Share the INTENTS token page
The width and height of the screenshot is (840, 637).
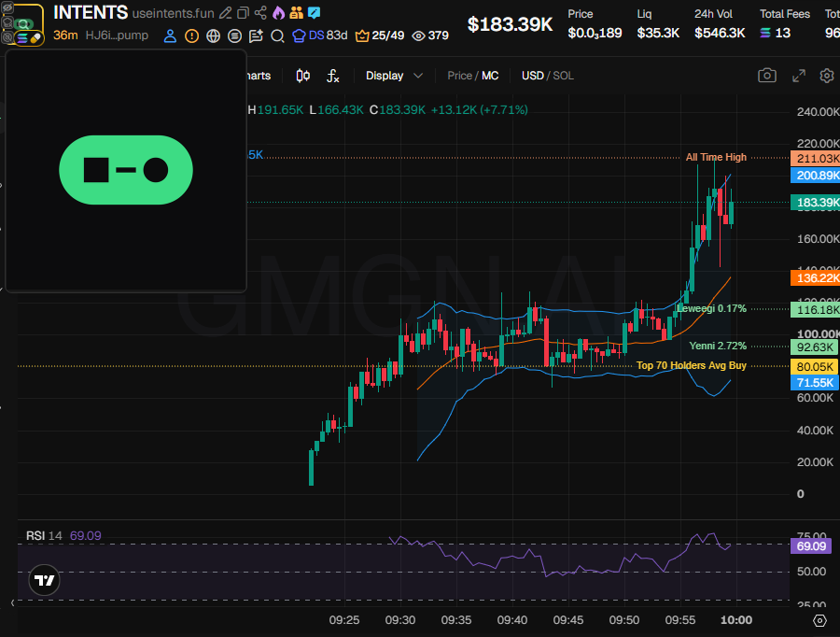tap(260, 13)
